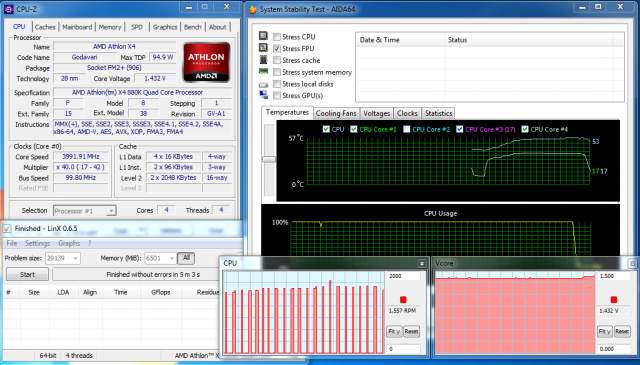This screenshot has height=365, width=640.
Task: Enable Stress local disks checkbox
Action: pyautogui.click(x=277, y=84)
